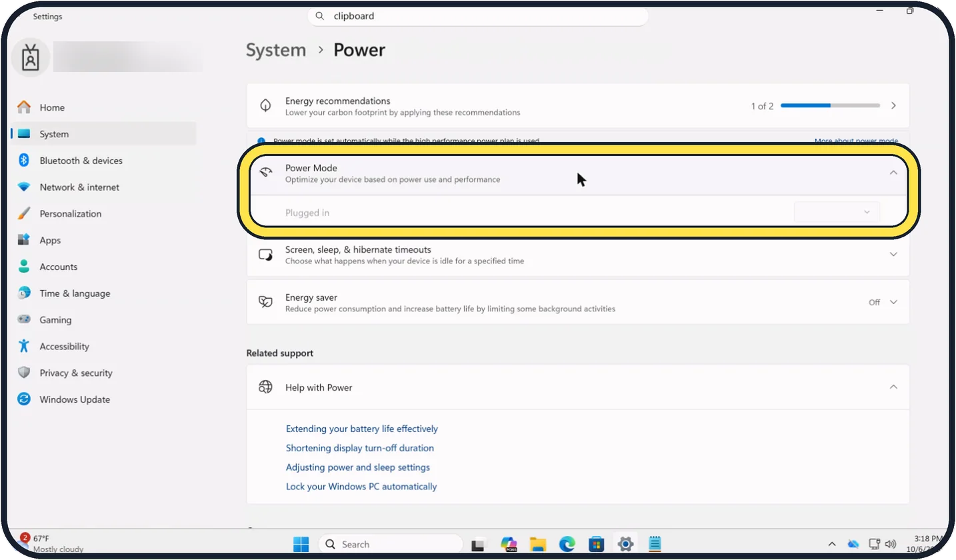
Task: Click the Power Mode gauge icon
Action: point(265,173)
